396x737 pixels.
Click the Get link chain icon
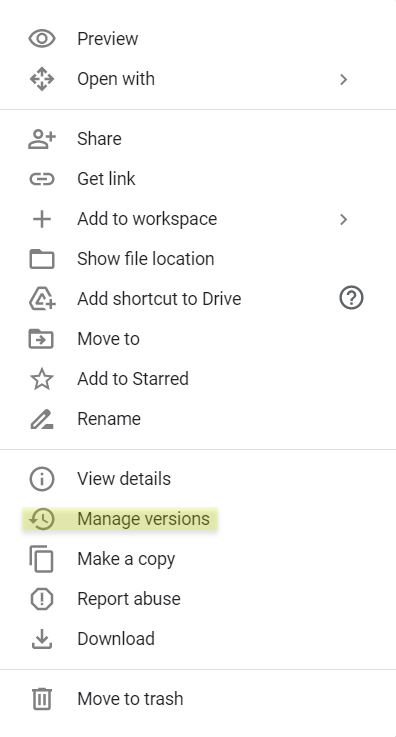[x=42, y=179]
